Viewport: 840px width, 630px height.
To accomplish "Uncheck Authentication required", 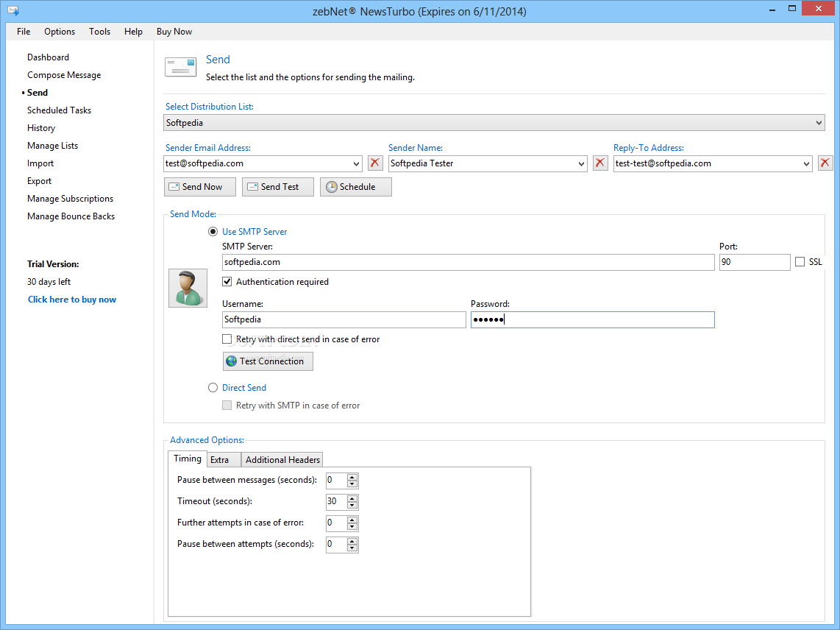I will [227, 281].
